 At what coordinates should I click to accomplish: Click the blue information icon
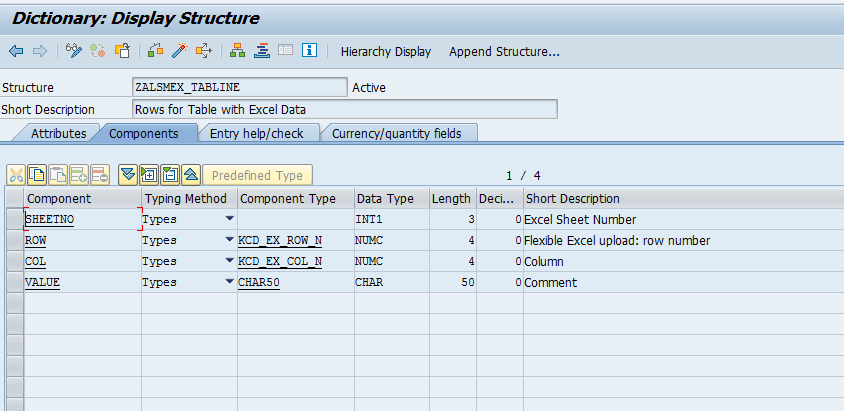(309, 51)
